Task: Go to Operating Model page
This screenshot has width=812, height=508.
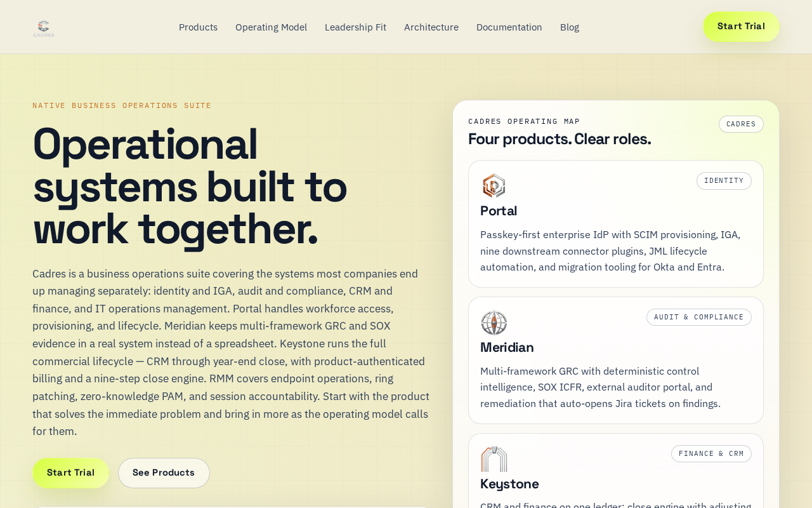Action: (x=271, y=27)
